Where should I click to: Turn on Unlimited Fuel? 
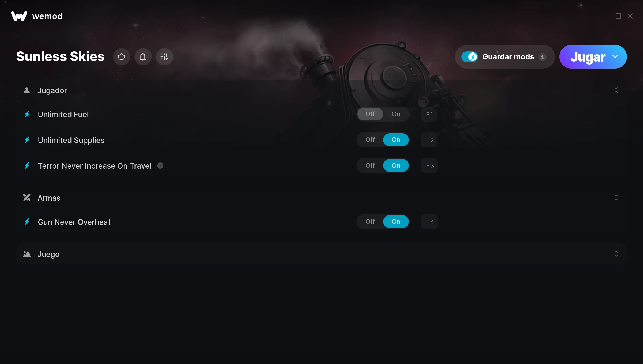(x=396, y=114)
